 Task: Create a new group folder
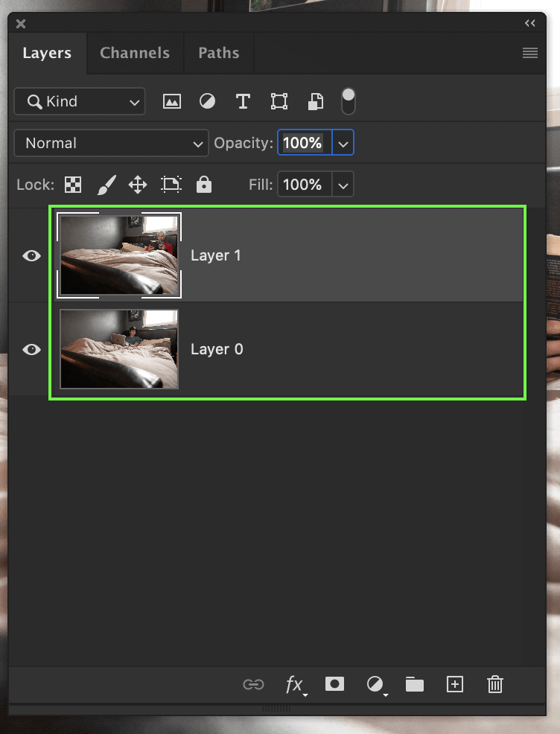pyautogui.click(x=414, y=684)
